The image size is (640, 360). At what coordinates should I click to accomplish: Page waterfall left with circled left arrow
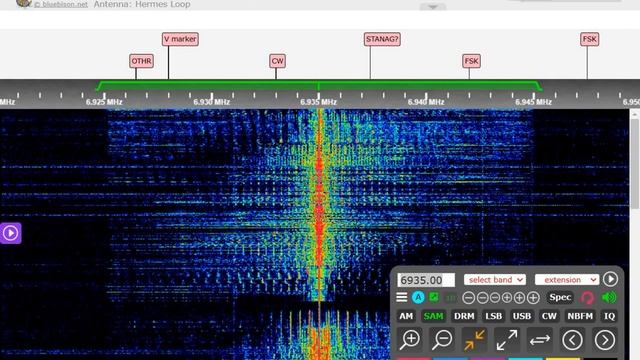coord(572,340)
